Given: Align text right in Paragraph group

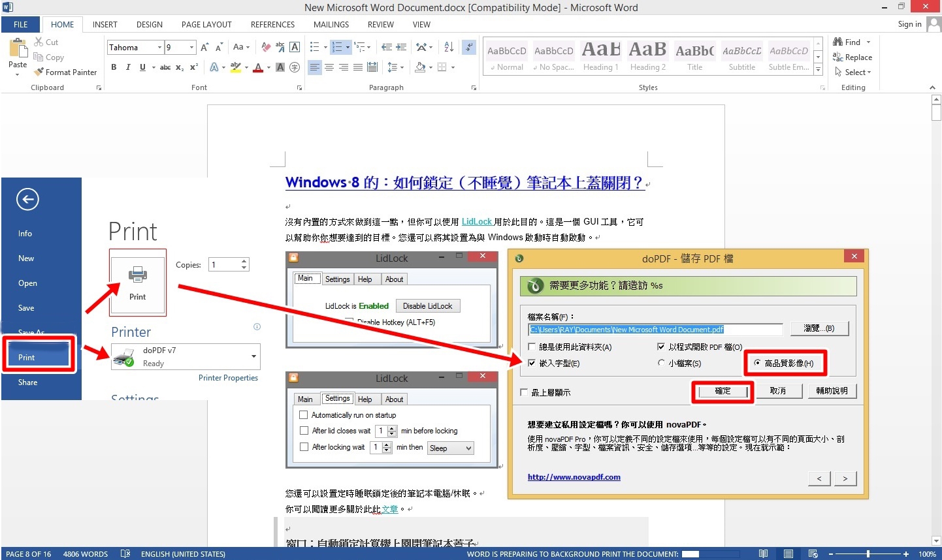Looking at the screenshot, I should click(x=344, y=67).
